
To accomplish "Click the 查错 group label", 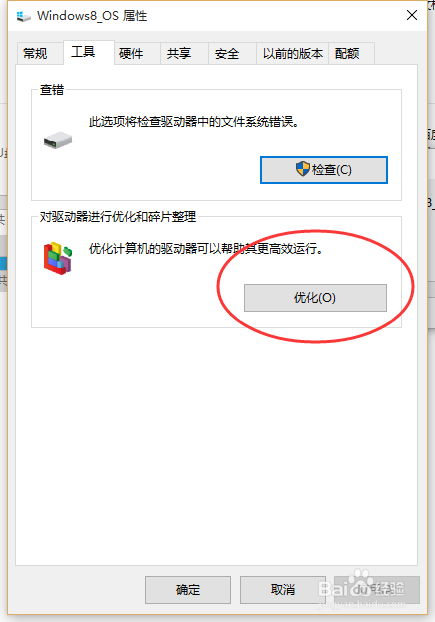I will click(x=52, y=90).
